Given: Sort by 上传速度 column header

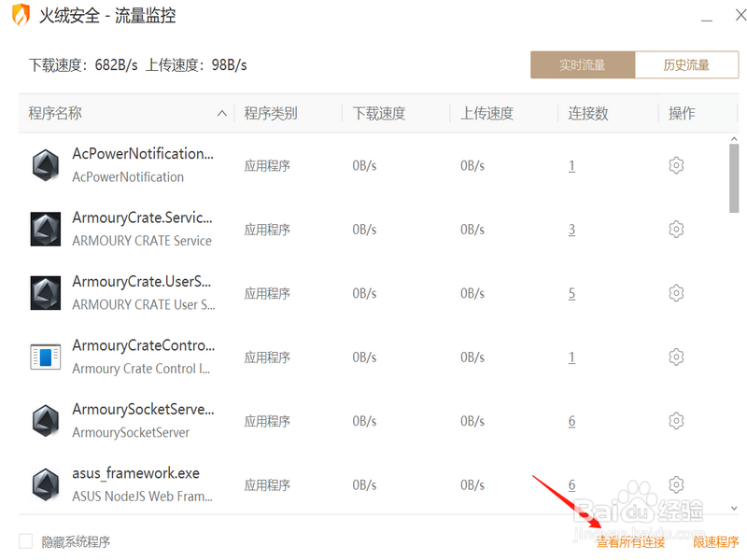Looking at the screenshot, I should tap(486, 113).
